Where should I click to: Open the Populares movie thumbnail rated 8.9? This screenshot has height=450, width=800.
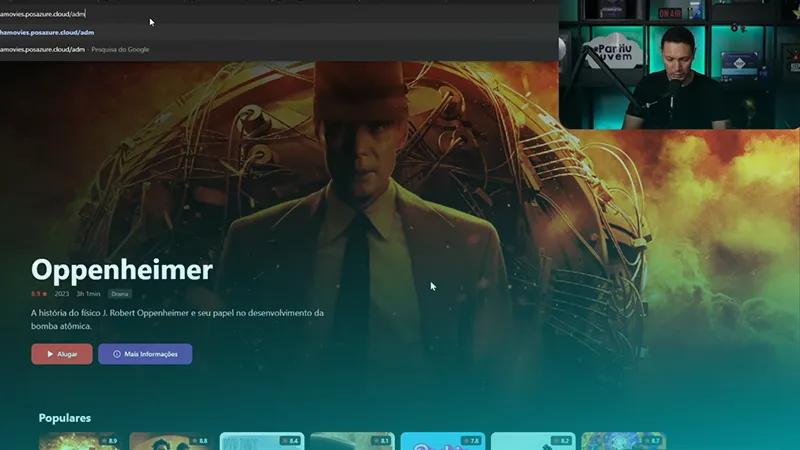(x=80, y=441)
